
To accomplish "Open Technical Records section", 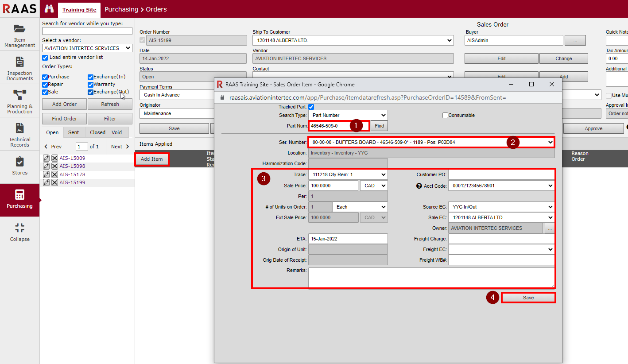I will click(19, 134).
